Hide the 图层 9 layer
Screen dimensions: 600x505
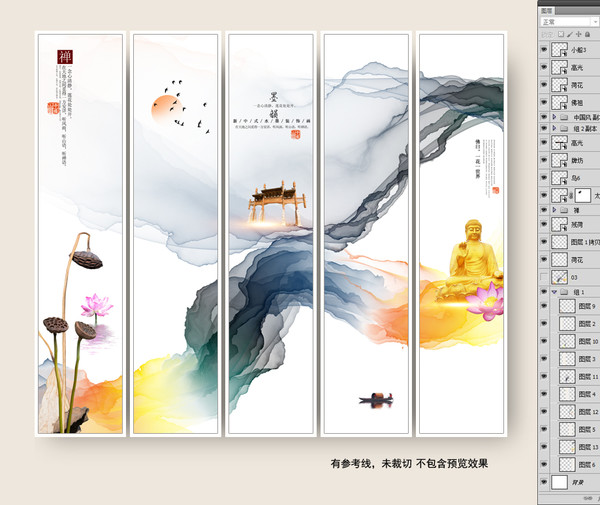pyautogui.click(x=544, y=306)
